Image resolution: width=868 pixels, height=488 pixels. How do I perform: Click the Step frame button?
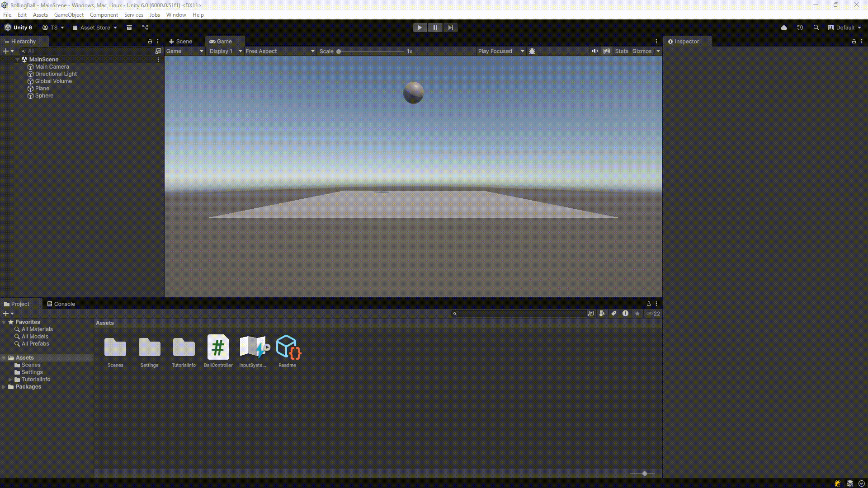coord(450,28)
